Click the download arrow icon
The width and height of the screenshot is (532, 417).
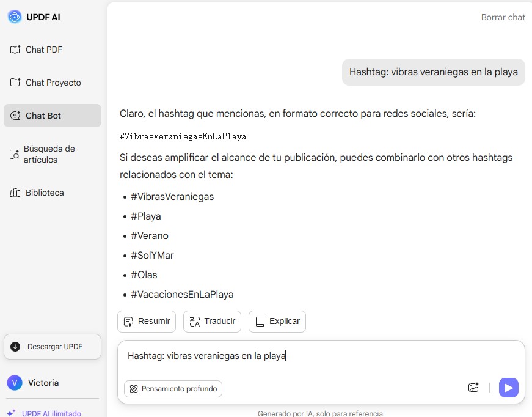coord(15,346)
